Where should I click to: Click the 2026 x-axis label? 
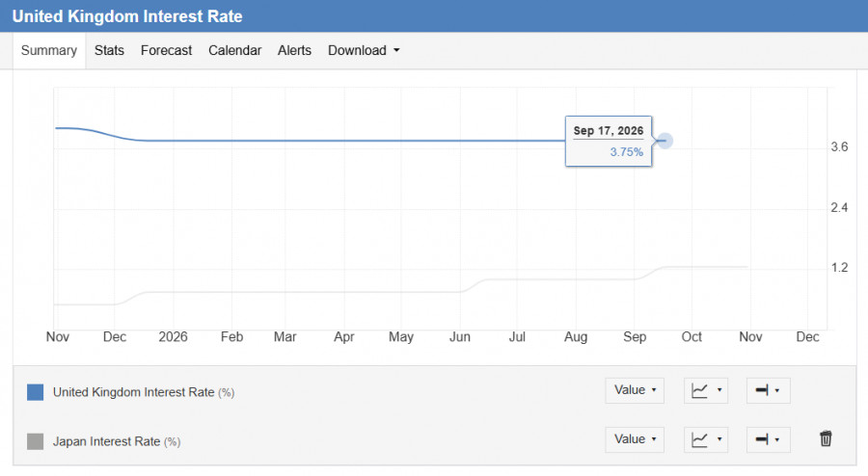[173, 336]
